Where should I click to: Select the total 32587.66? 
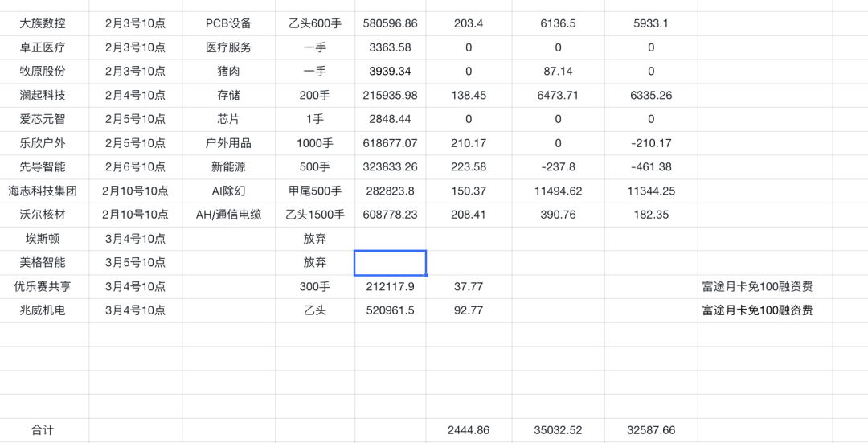(651, 430)
